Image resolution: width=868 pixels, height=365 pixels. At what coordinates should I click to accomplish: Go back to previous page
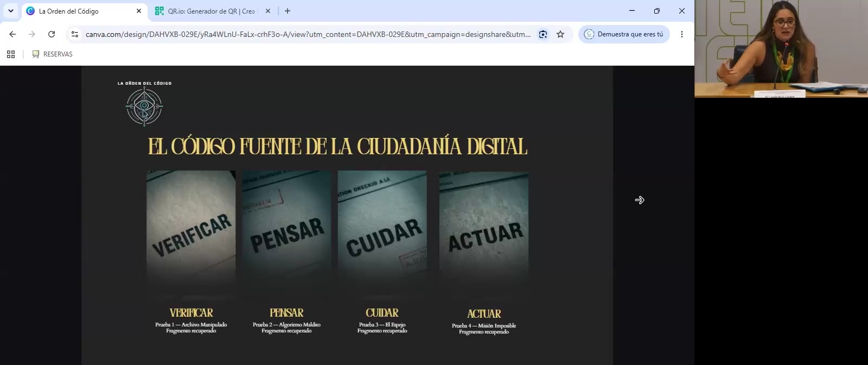12,34
